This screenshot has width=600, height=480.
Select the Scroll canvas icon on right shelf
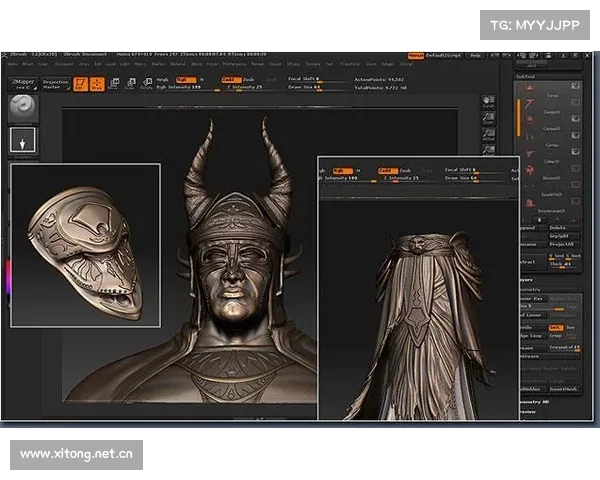coord(489,102)
